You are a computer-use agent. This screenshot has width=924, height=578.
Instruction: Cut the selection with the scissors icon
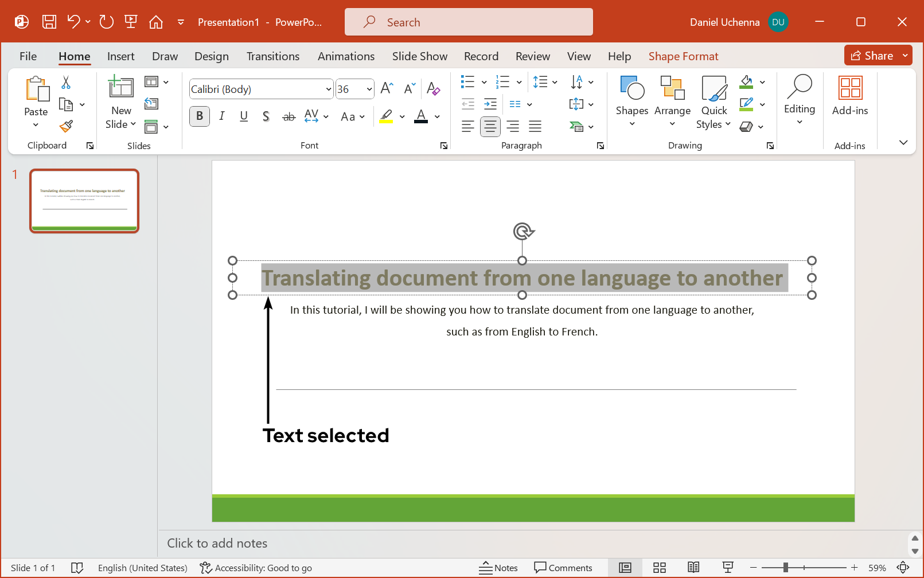pos(66,82)
